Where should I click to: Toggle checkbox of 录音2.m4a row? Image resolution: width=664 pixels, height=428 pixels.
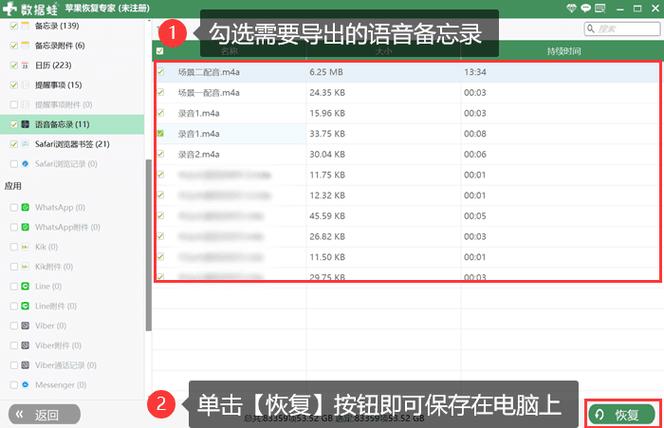pos(161,154)
